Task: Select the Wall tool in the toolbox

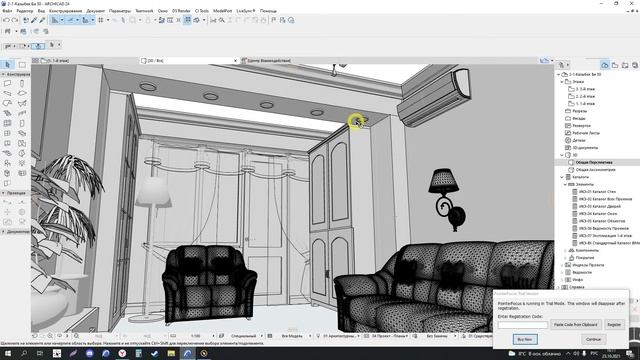Action: pos(7,83)
